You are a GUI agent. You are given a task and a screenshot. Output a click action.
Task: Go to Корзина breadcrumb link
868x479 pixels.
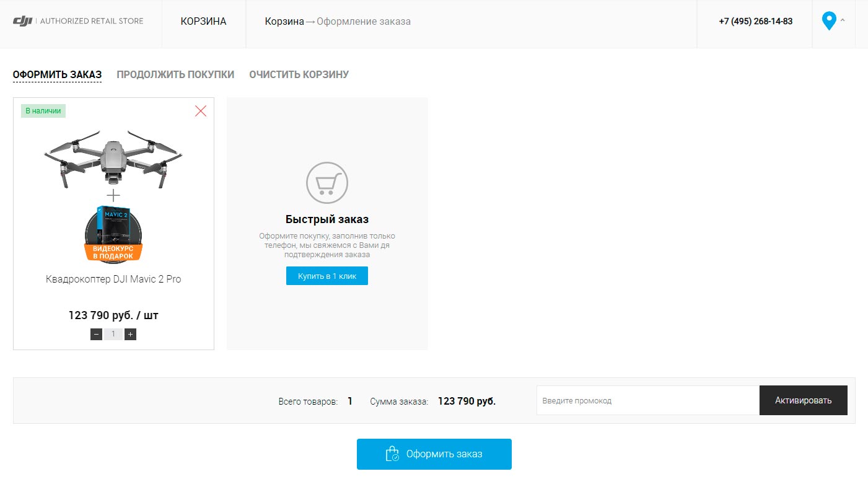pos(284,22)
